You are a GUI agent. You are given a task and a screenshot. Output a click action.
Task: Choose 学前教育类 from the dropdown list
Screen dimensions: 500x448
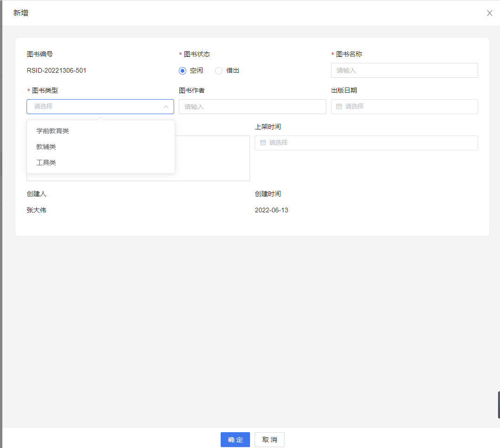coord(101,131)
